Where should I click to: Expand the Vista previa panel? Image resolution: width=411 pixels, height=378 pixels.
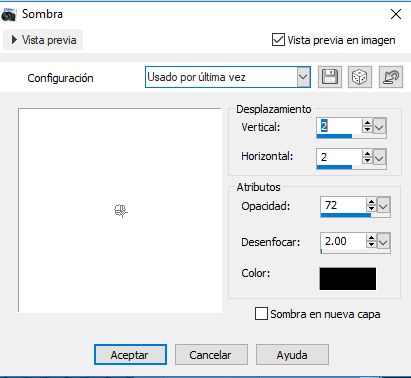point(43,40)
